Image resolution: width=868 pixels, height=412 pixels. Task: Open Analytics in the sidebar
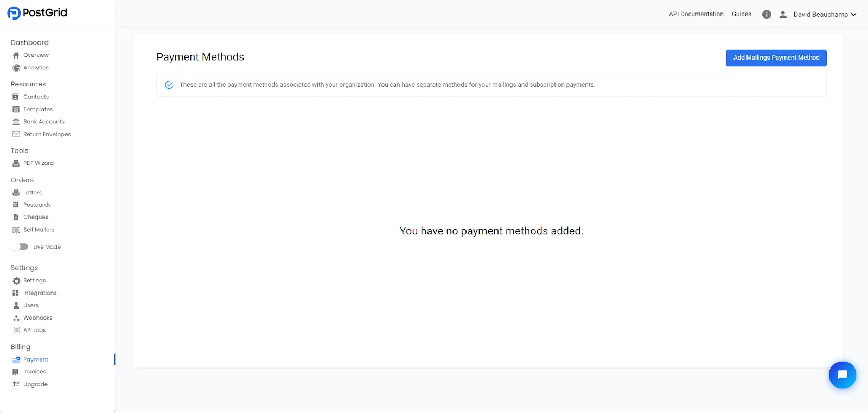[x=36, y=68]
